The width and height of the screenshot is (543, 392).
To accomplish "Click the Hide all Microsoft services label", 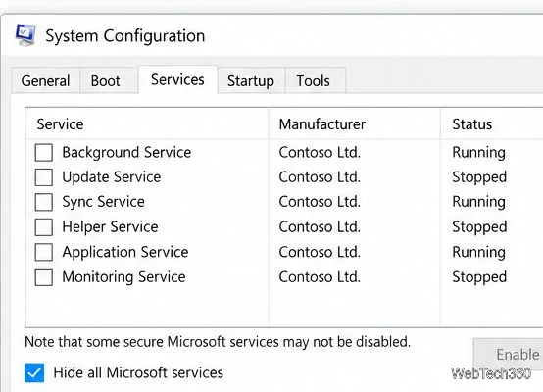I will coord(138,373).
